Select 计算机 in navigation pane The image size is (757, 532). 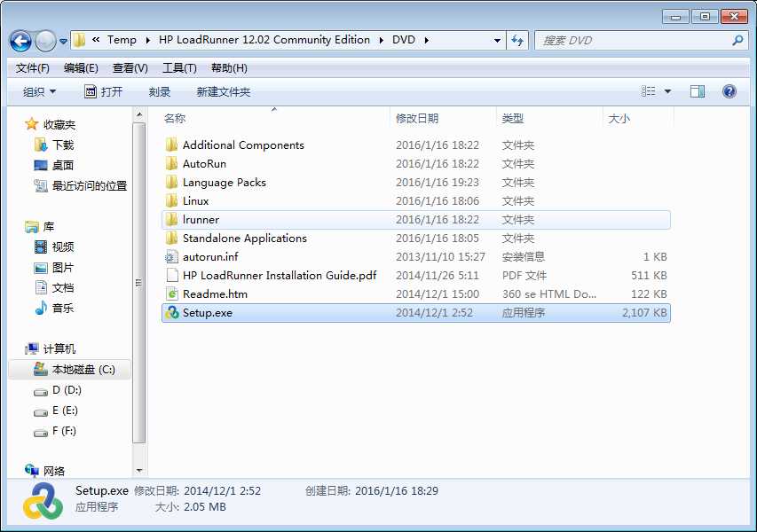[51, 348]
